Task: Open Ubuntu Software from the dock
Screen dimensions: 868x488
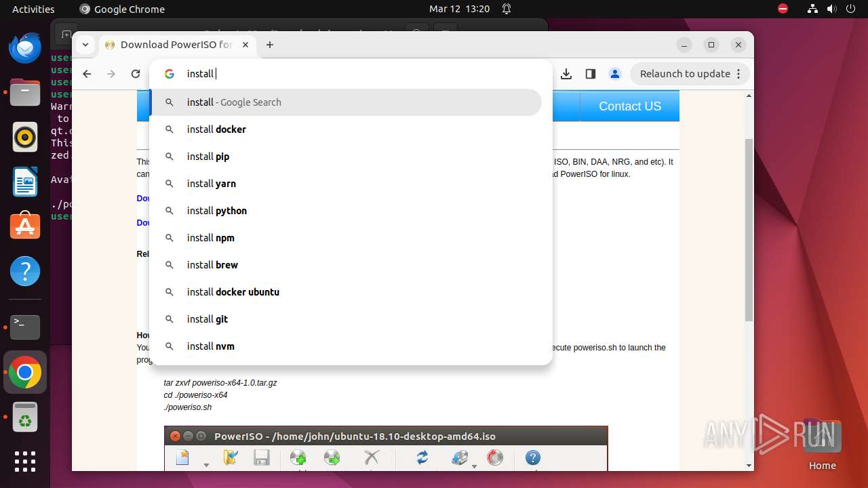Action: tap(25, 226)
